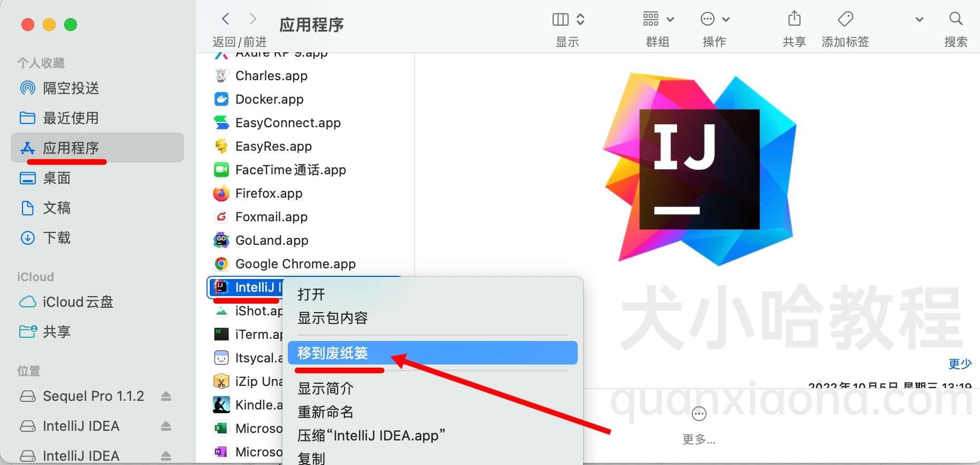Image resolution: width=980 pixels, height=465 pixels.
Task: Click the add tags icon
Action: click(845, 19)
